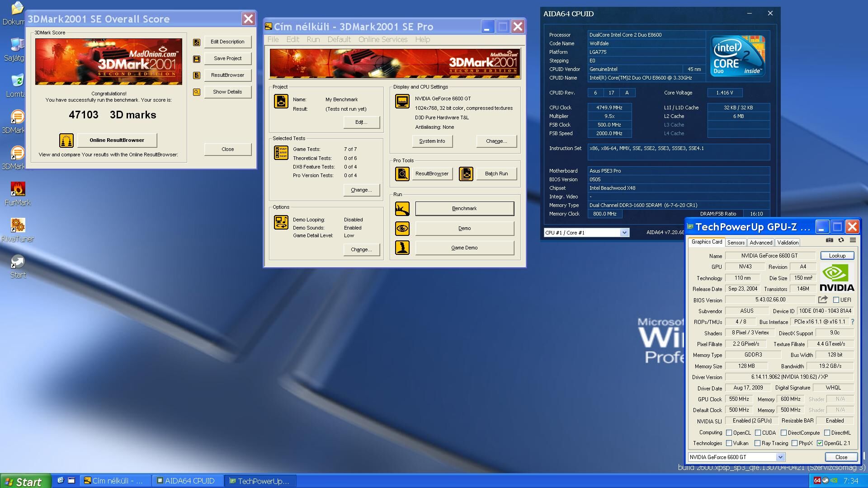Toggle the DirectML checkbox
The height and width of the screenshot is (488, 868).
[x=827, y=433]
